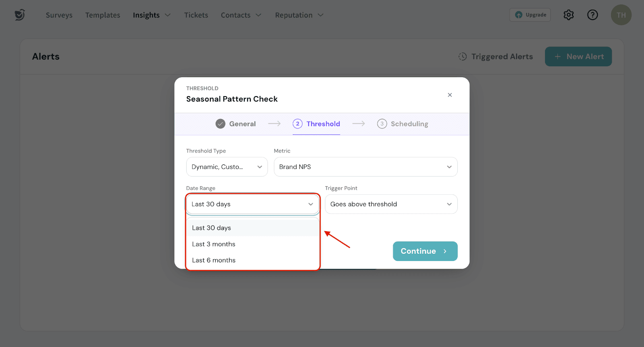Open the Trigger Point dropdown

pos(390,204)
